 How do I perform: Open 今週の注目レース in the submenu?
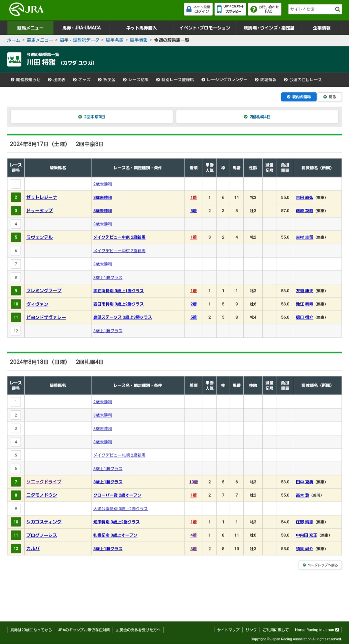(303, 80)
